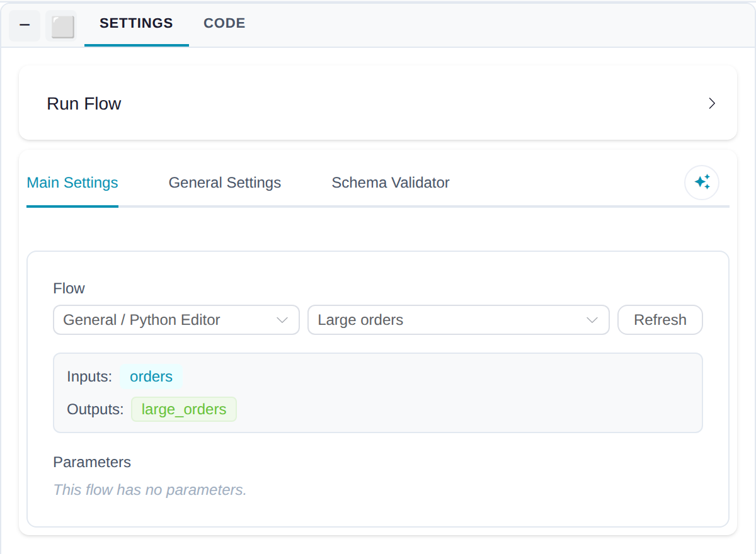Click the Outputs: label
Viewport: 756px width, 554px height.
coord(95,409)
